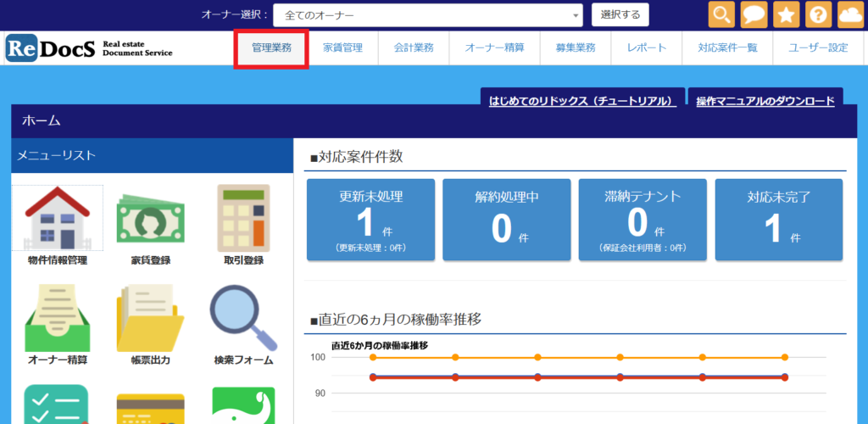Open the オーナー選択 dropdown
Image resolution: width=868 pixels, height=424 pixels.
coord(428,15)
